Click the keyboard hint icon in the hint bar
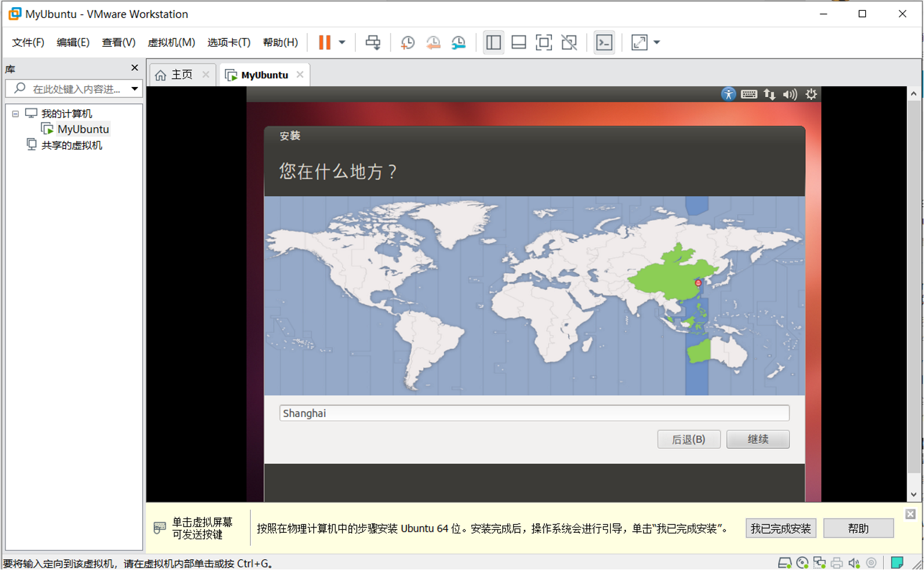Image resolution: width=924 pixels, height=570 pixels. (x=160, y=528)
